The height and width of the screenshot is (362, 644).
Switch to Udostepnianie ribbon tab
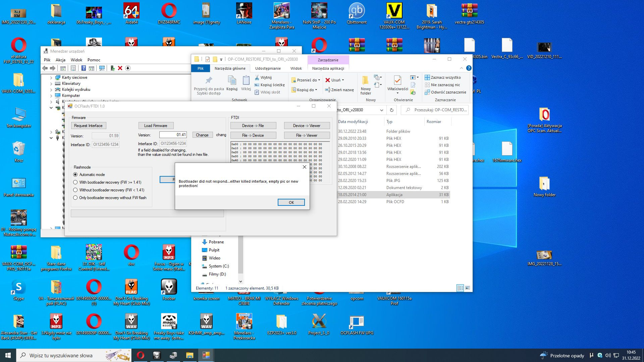(268, 68)
